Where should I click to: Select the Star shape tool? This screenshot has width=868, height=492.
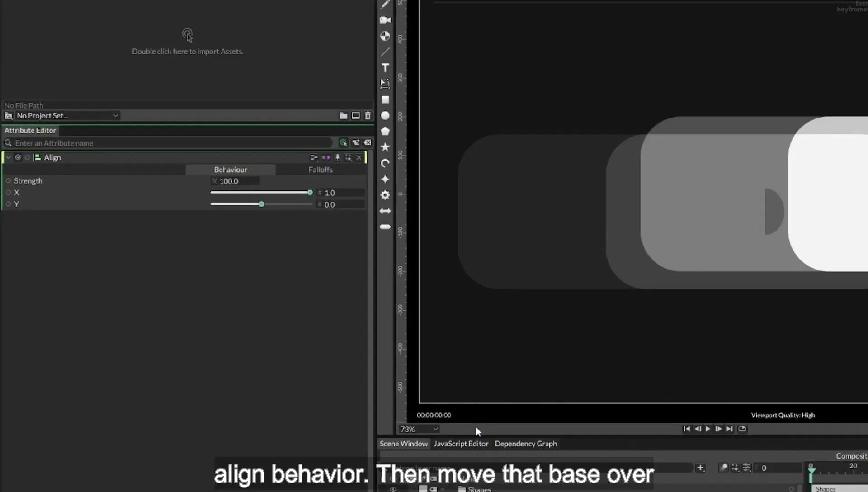pyautogui.click(x=385, y=147)
